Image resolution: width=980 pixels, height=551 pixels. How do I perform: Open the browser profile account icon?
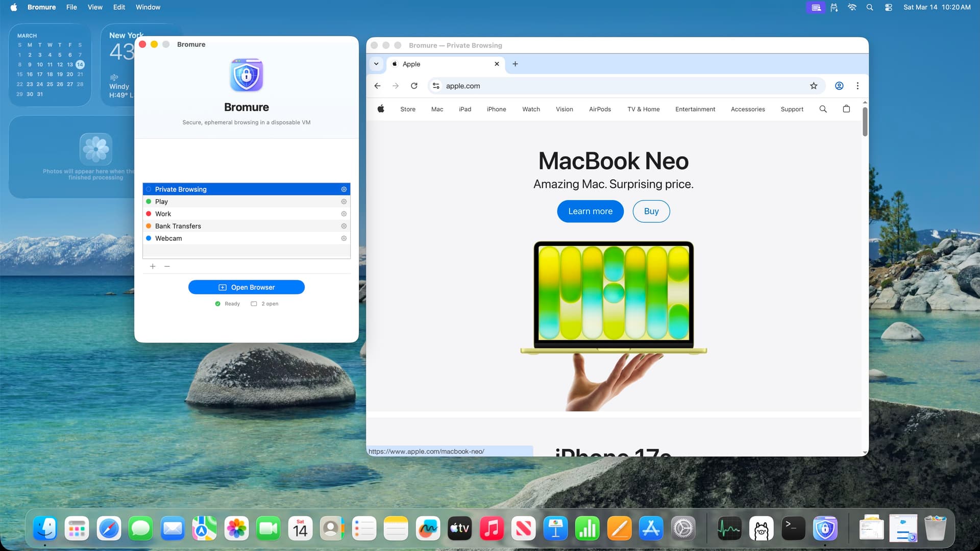(x=839, y=86)
